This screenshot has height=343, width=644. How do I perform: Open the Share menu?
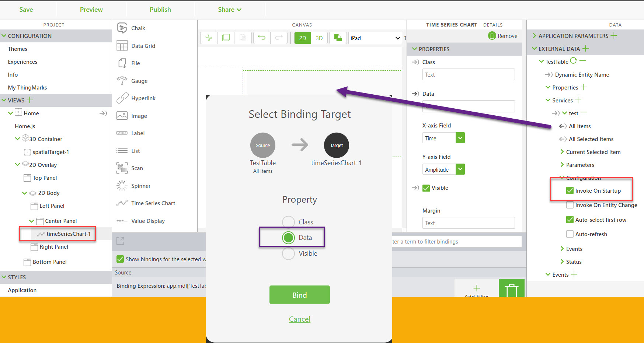coord(229,10)
